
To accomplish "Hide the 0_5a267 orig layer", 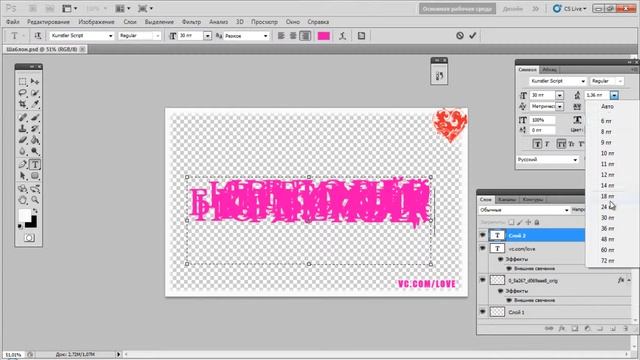I will (483, 280).
